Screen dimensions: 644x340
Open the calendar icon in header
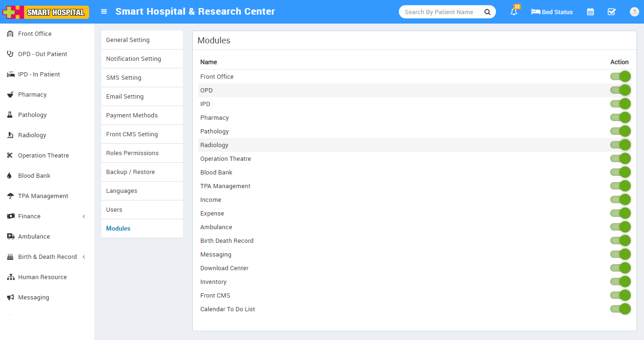[590, 12]
